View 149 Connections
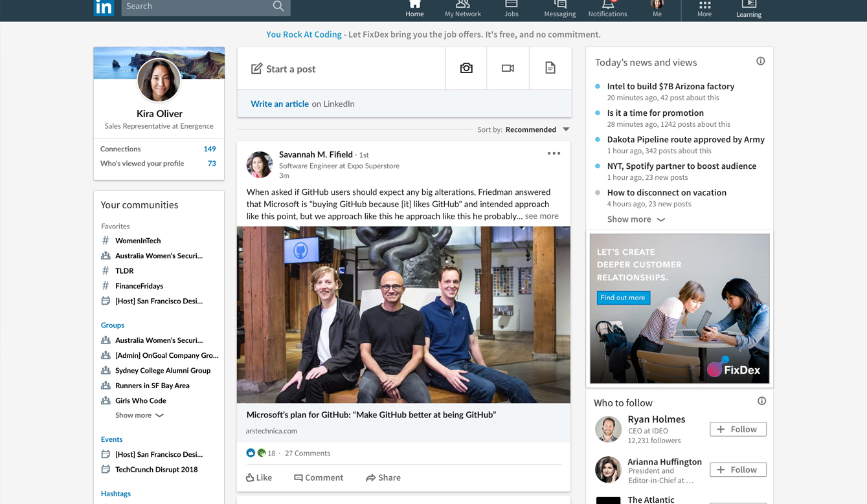The height and width of the screenshot is (504, 867). [x=159, y=149]
